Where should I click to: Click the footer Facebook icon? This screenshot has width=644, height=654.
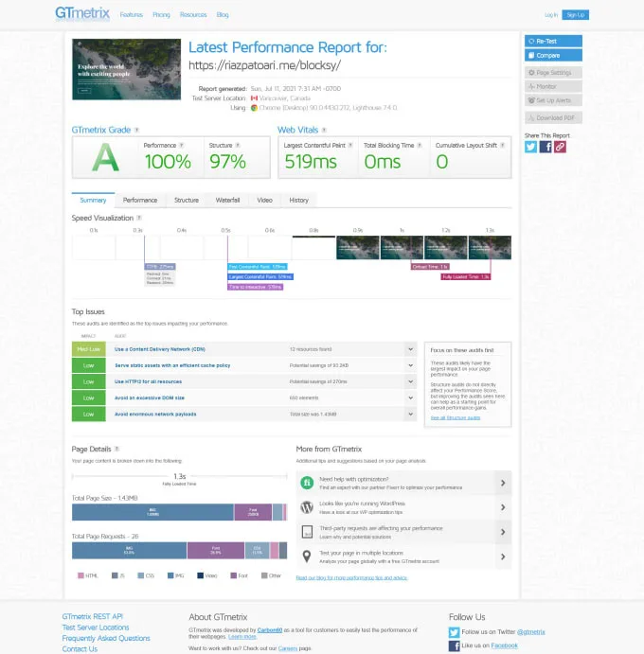point(454,645)
